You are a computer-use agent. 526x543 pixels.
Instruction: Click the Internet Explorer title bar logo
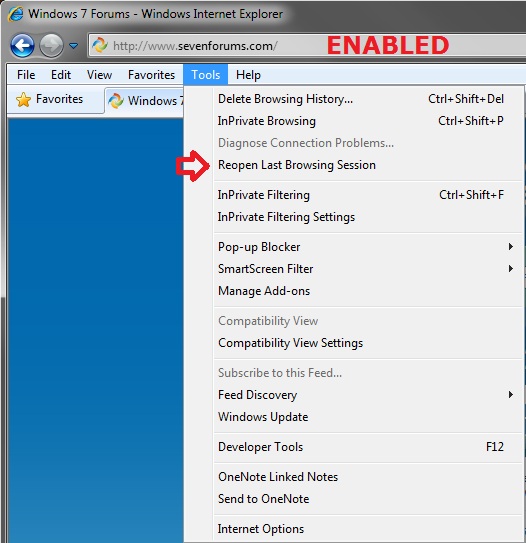pyautogui.click(x=16, y=14)
